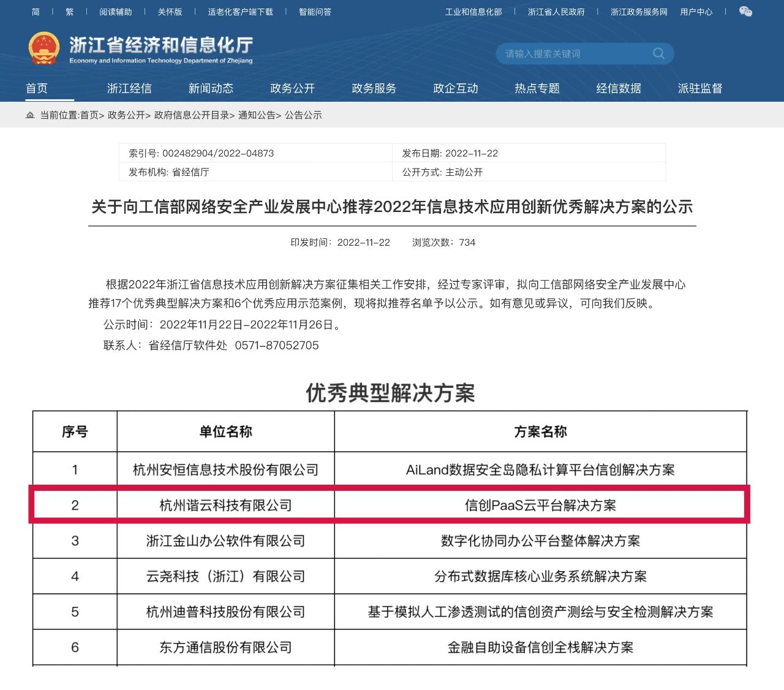
Task: Click the 单位名称 column header
Action: coord(226,432)
